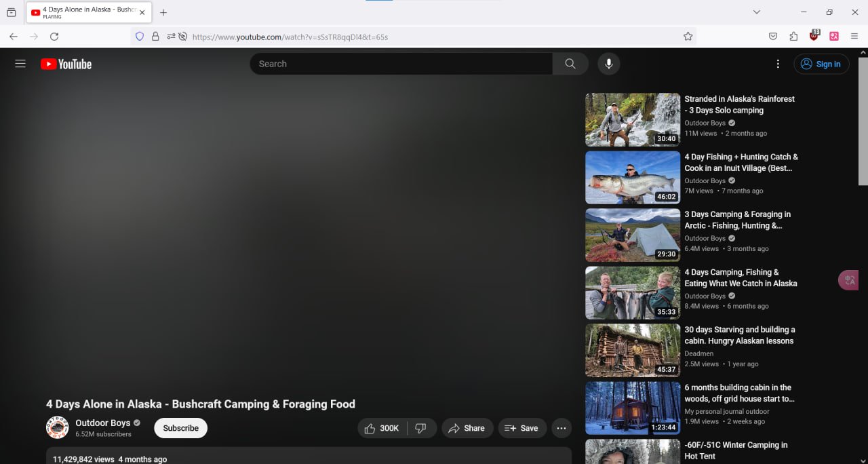The height and width of the screenshot is (464, 868).
Task: Open the guide using the hamburger icon
Action: coord(20,63)
